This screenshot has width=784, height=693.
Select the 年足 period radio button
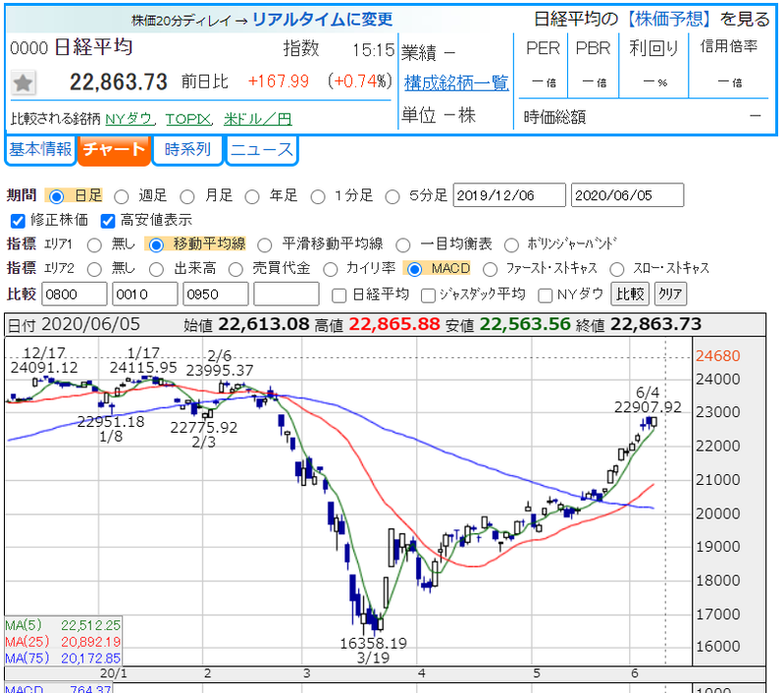pos(252,196)
